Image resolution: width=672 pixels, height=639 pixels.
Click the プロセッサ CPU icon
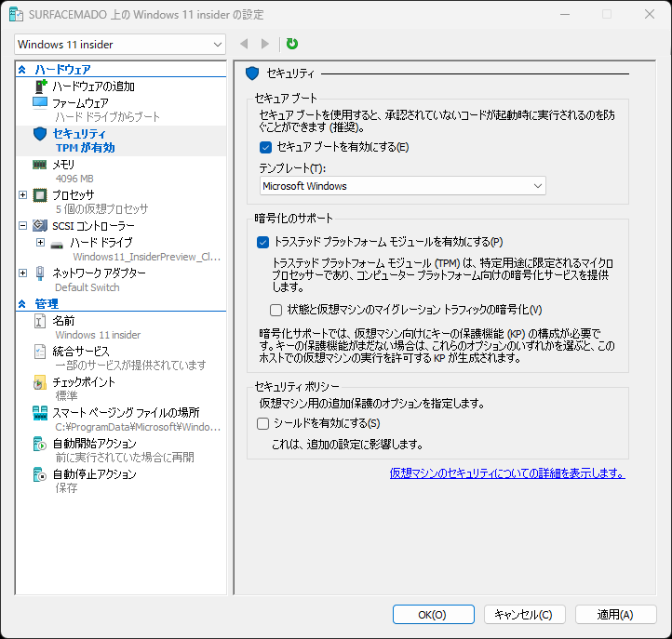click(x=40, y=195)
